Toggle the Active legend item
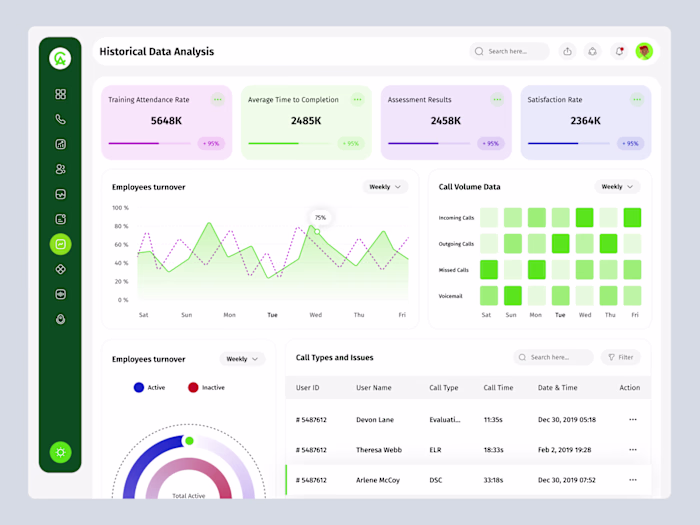Screen dimensions: 700x525 pyautogui.click(x=150, y=388)
